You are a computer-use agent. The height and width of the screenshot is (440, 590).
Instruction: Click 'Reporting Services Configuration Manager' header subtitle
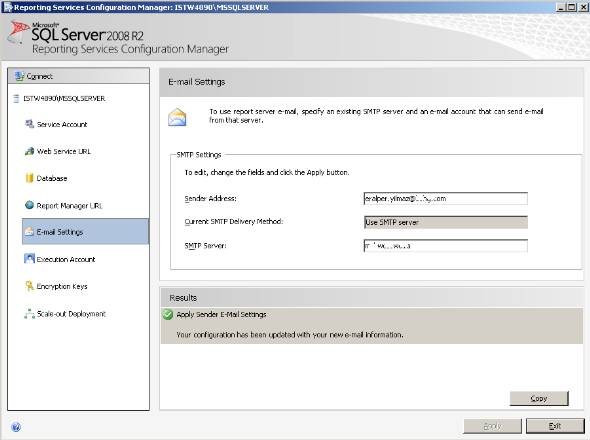[130, 49]
